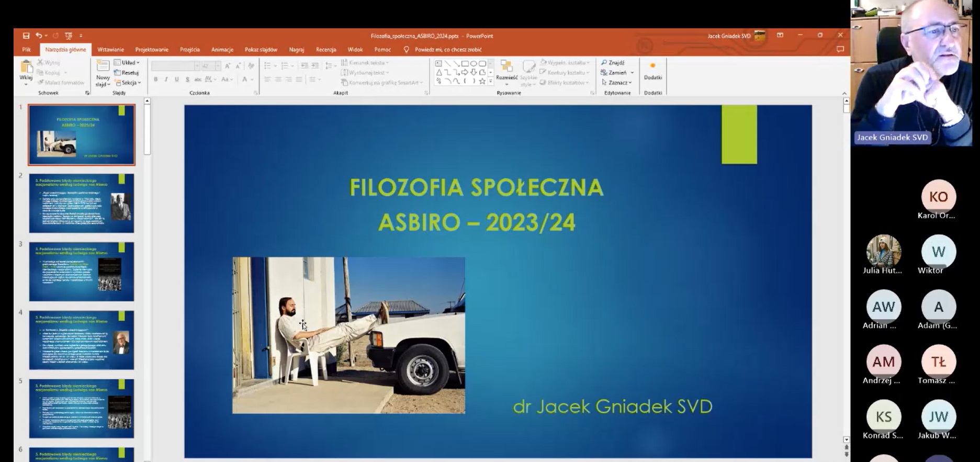
Task: Add a new slide with Nowy slajd
Action: 103,73
